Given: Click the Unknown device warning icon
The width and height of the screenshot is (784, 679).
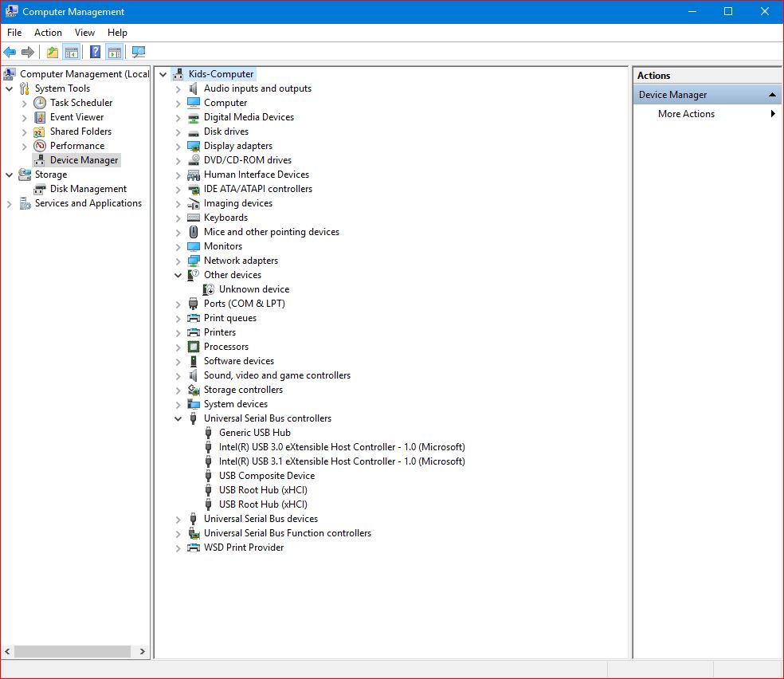Looking at the screenshot, I should click(209, 289).
